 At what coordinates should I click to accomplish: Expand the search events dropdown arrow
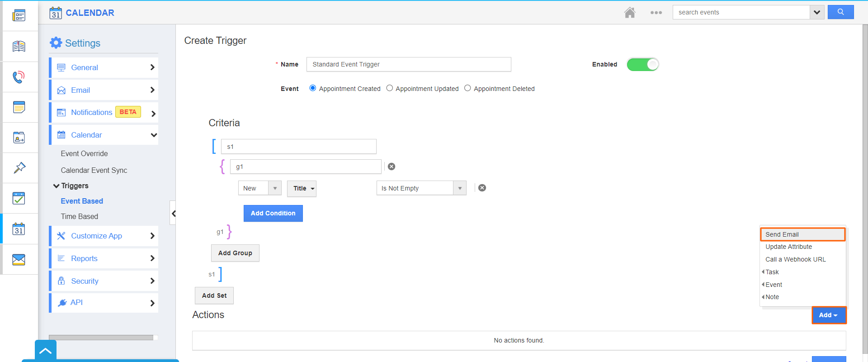coord(816,12)
